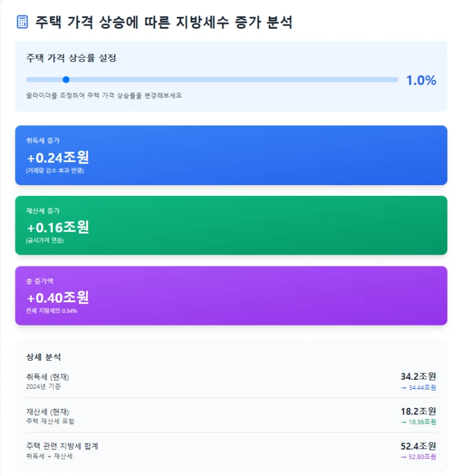The width and height of the screenshot is (462, 476).
Task: Click the → 34.44조원 projected value
Action: coord(418,388)
